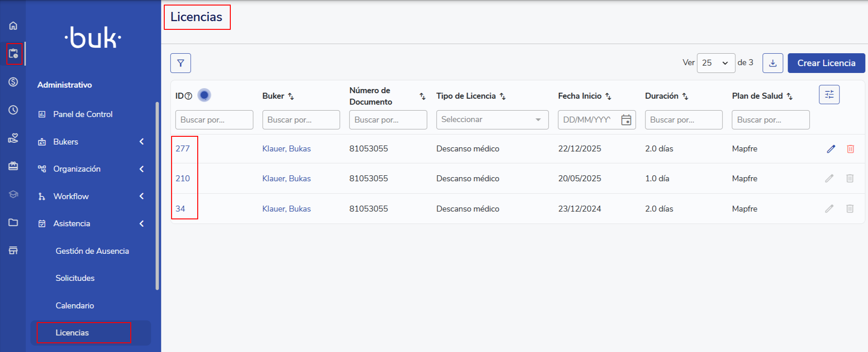Click the Crear Licencia button

tap(826, 63)
